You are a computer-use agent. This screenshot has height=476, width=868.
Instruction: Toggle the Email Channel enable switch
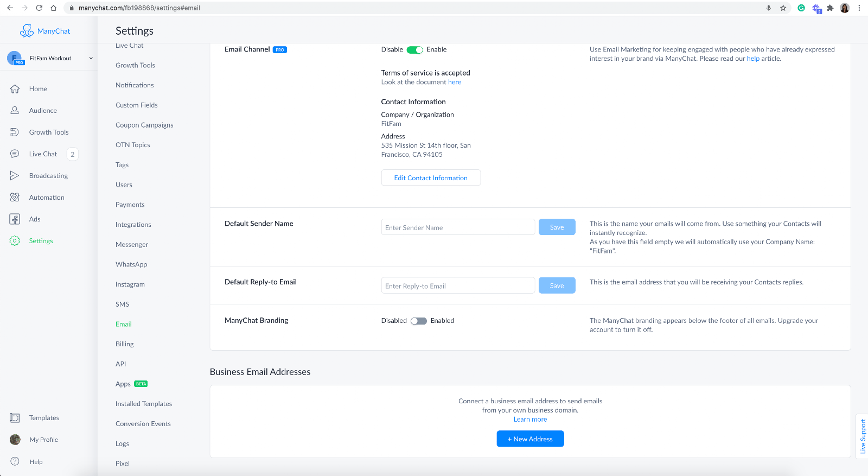coord(415,50)
